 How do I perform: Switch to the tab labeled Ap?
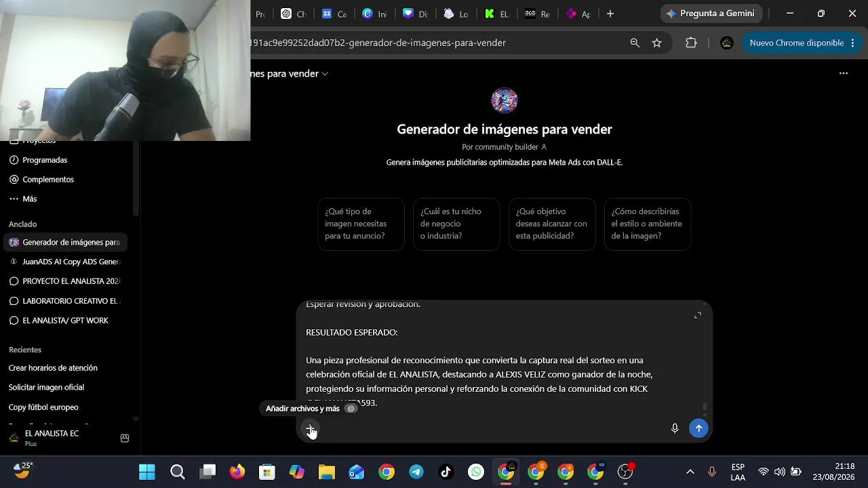(578, 14)
